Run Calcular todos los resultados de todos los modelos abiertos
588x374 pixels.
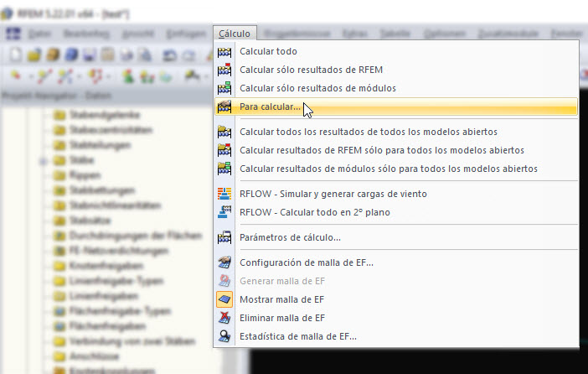396,132
